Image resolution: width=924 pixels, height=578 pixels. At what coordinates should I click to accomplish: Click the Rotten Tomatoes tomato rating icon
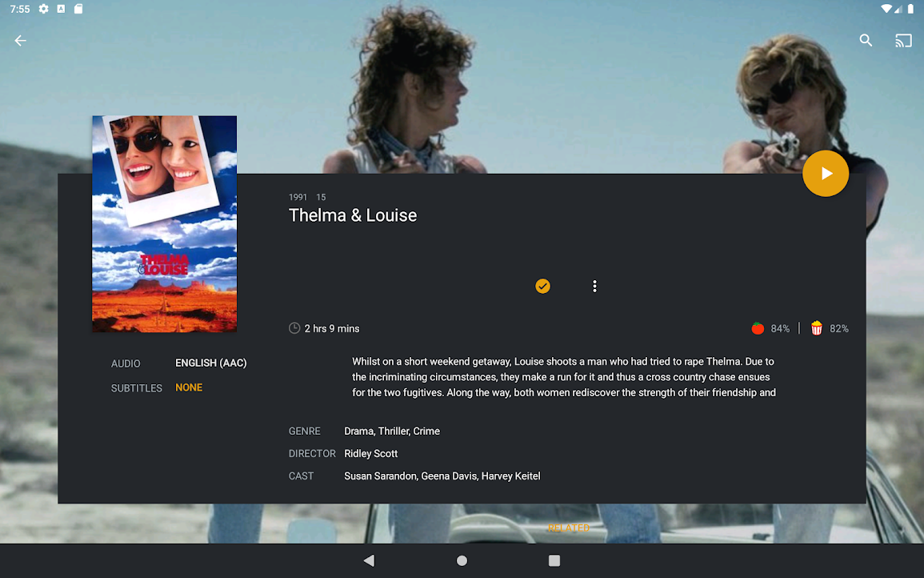click(758, 328)
